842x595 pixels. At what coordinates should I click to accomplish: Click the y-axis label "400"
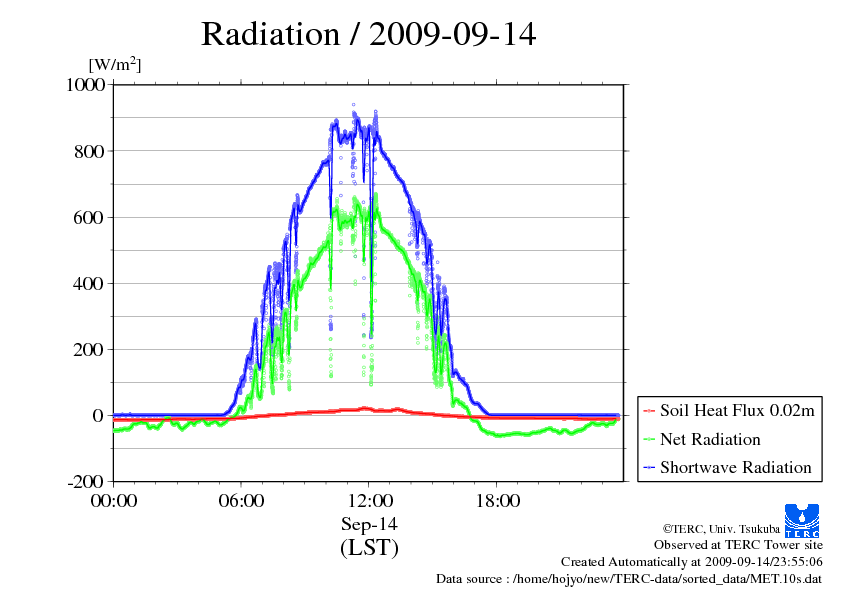(89, 284)
